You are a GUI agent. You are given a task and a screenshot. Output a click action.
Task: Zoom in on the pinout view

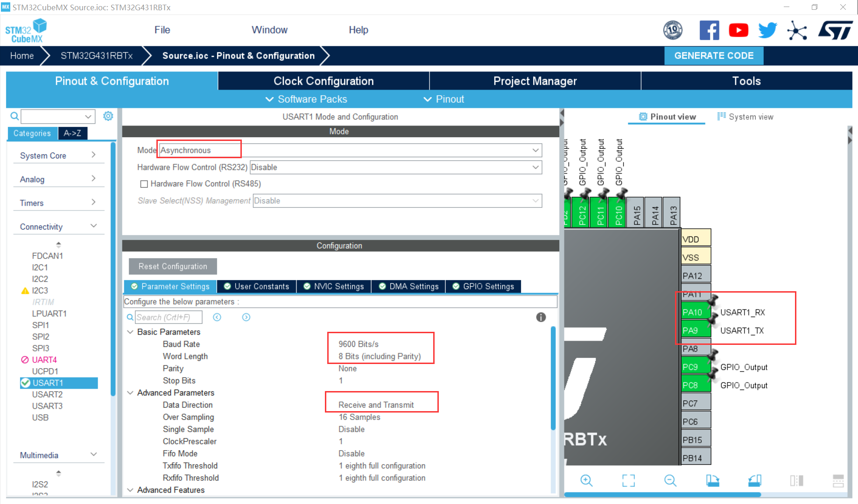[586, 480]
